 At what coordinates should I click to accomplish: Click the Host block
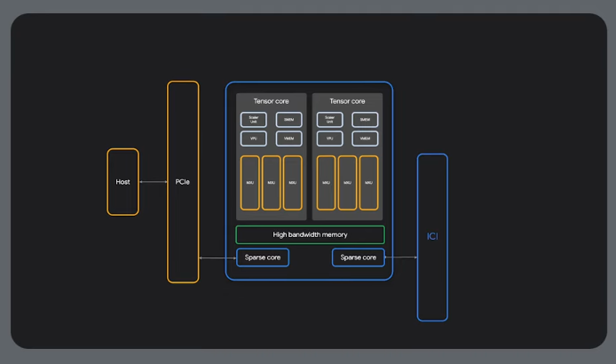(x=122, y=182)
